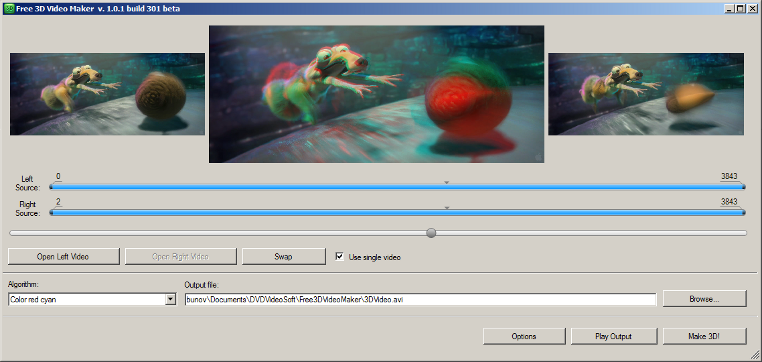Click Make 3D! button
Image resolution: width=762 pixels, height=362 pixels.
point(704,336)
